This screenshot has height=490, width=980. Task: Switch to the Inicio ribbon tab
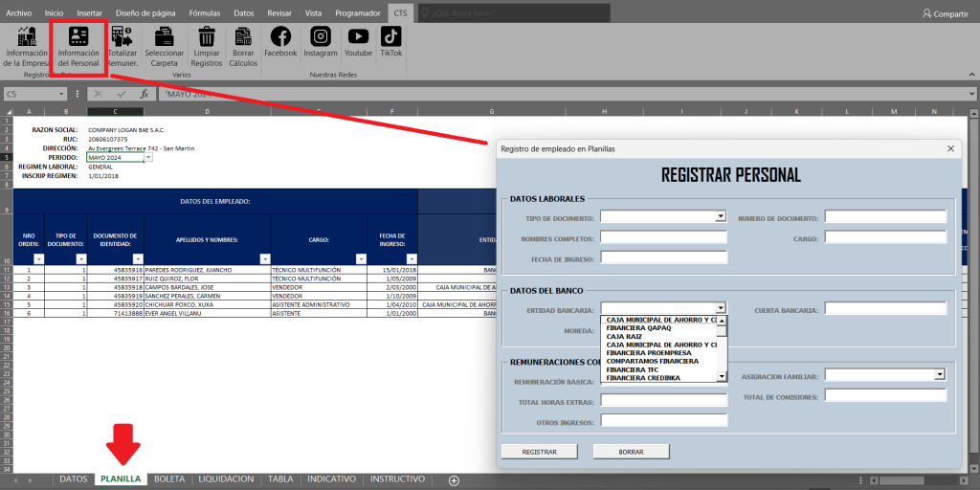point(55,13)
